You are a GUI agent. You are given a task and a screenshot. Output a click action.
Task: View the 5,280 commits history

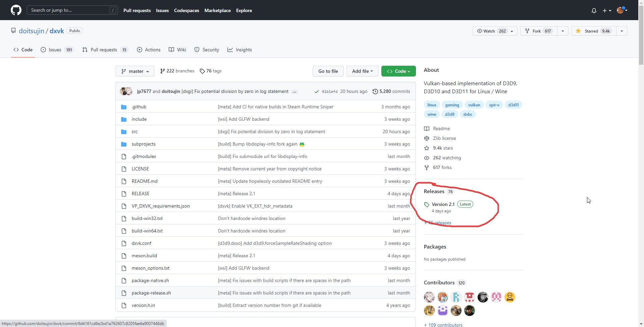391,91
